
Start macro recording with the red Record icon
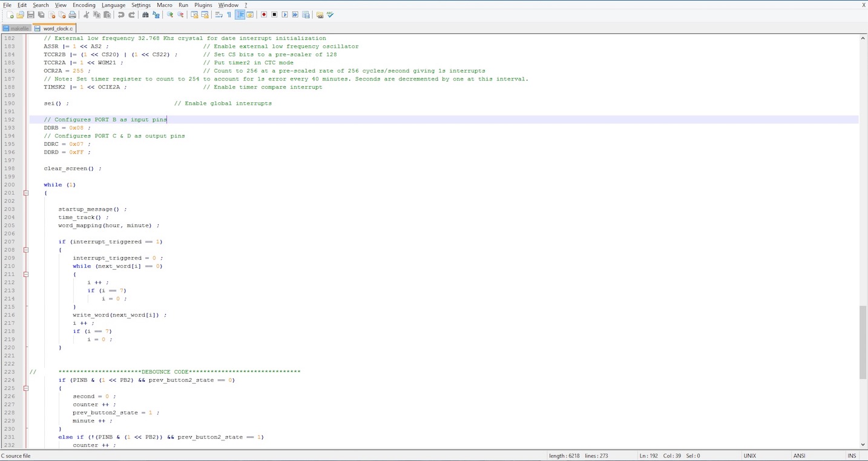[x=264, y=15]
